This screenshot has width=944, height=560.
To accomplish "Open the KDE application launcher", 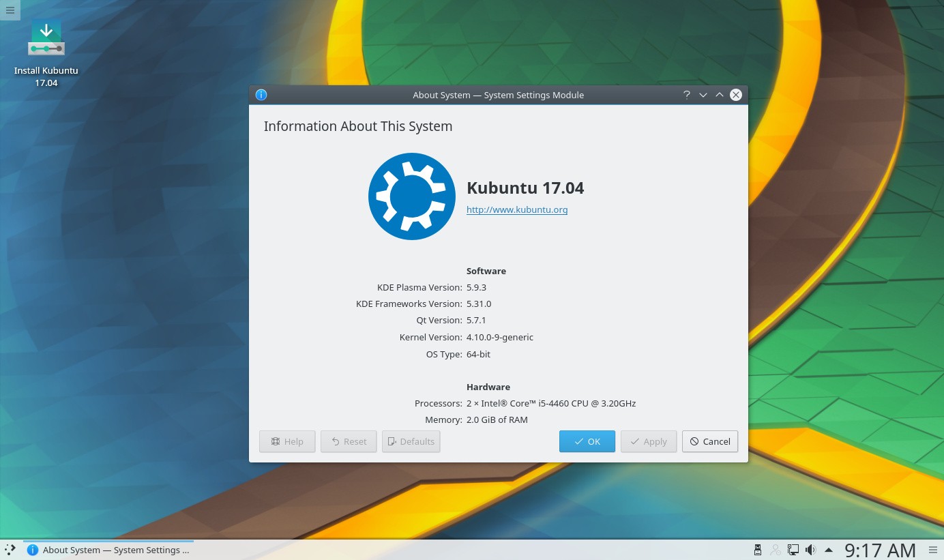I will click(x=10, y=550).
